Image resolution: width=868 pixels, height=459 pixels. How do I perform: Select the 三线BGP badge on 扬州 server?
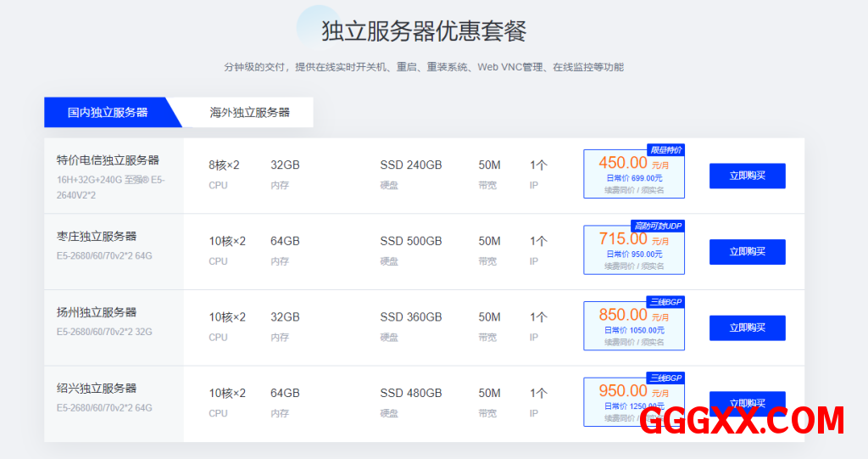pyautogui.click(x=665, y=302)
